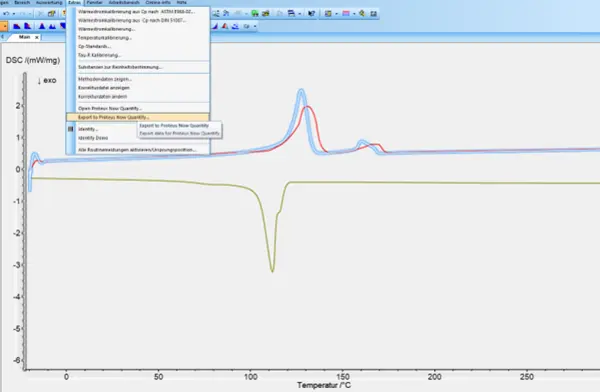600x392 pixels.
Task: Click the full-screen expand icon
Action: 374,14
